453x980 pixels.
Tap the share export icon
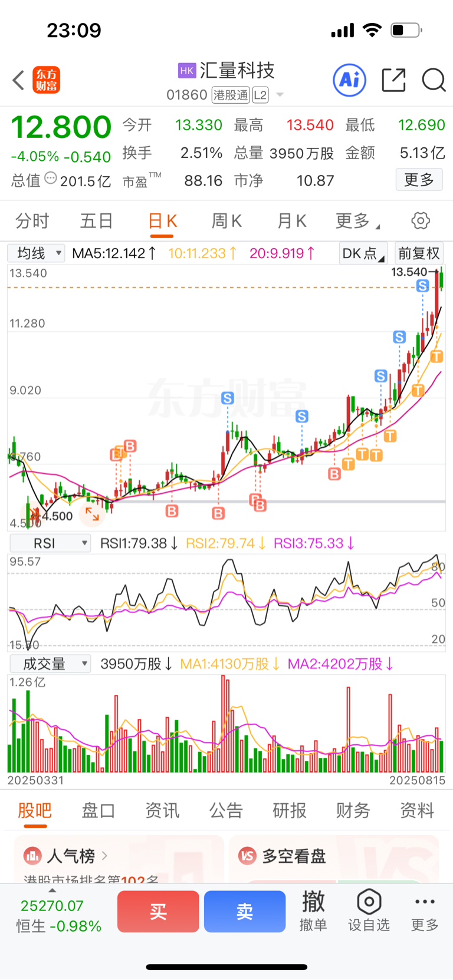pos(393,80)
